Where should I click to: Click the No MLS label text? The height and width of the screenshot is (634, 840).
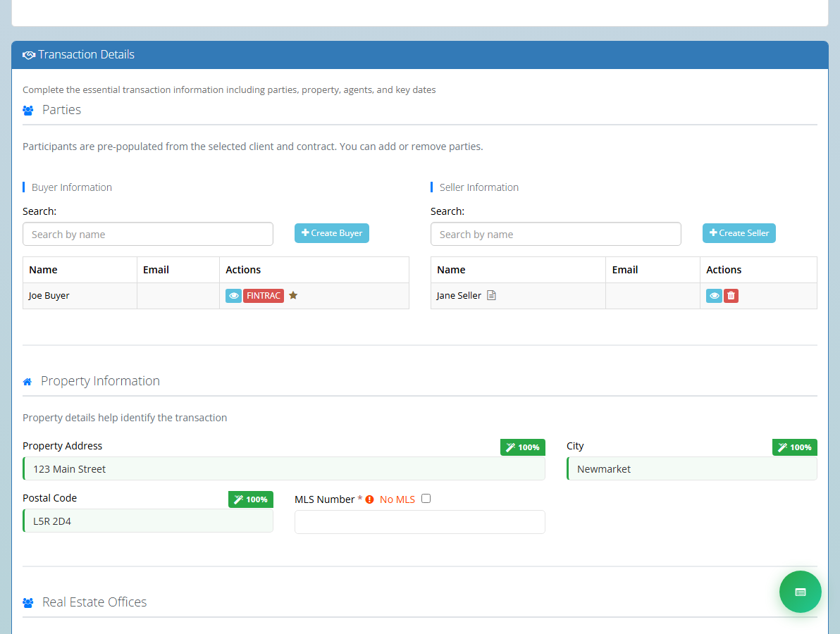[x=397, y=499]
